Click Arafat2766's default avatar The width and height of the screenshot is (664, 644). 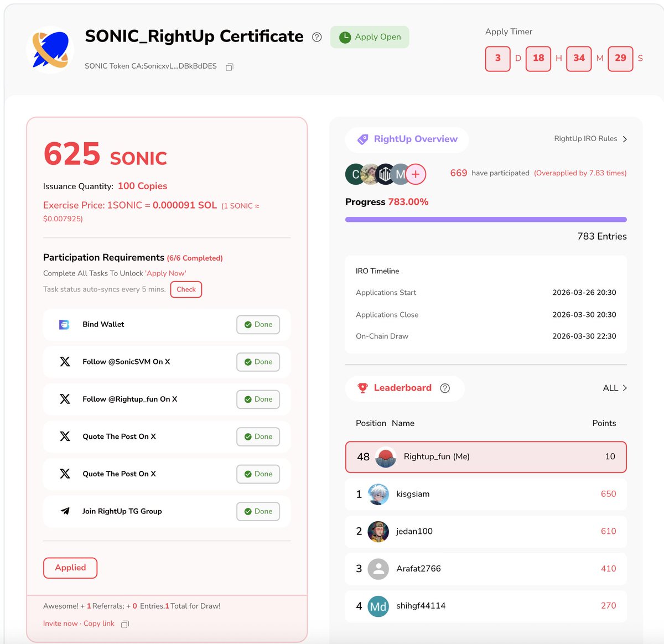pos(378,569)
